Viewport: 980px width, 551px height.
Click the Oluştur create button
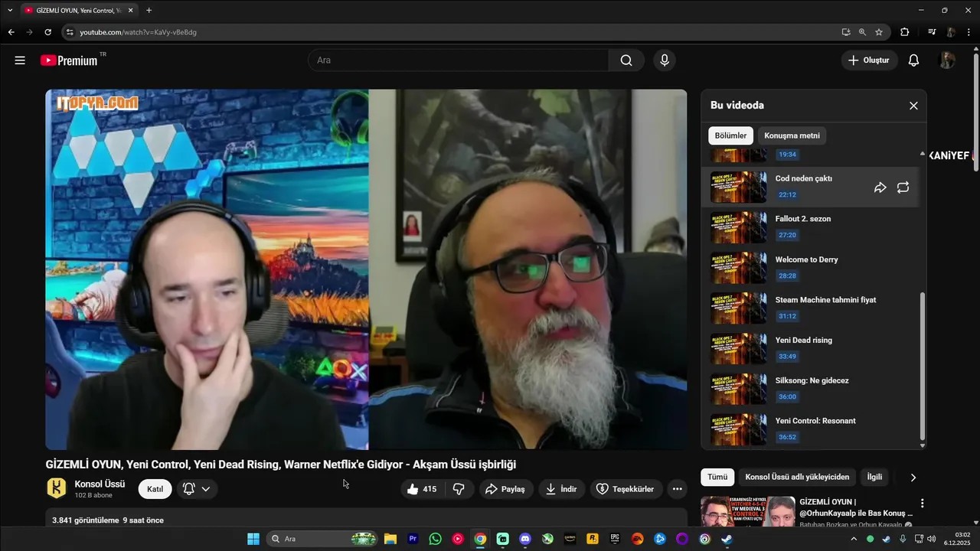[869, 60]
